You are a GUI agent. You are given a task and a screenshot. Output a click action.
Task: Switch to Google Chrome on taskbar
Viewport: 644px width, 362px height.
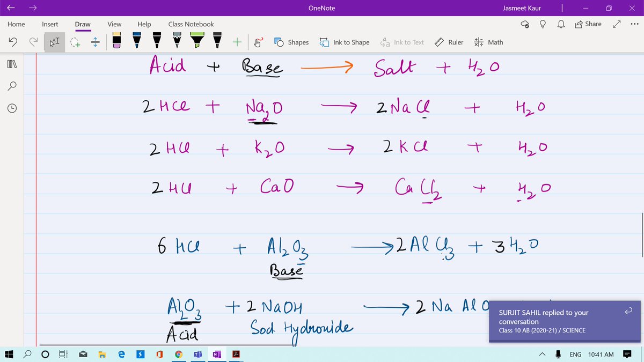point(179,354)
